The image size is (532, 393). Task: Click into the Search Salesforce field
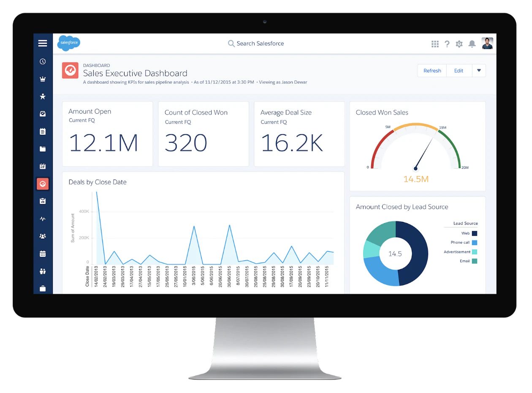256,44
